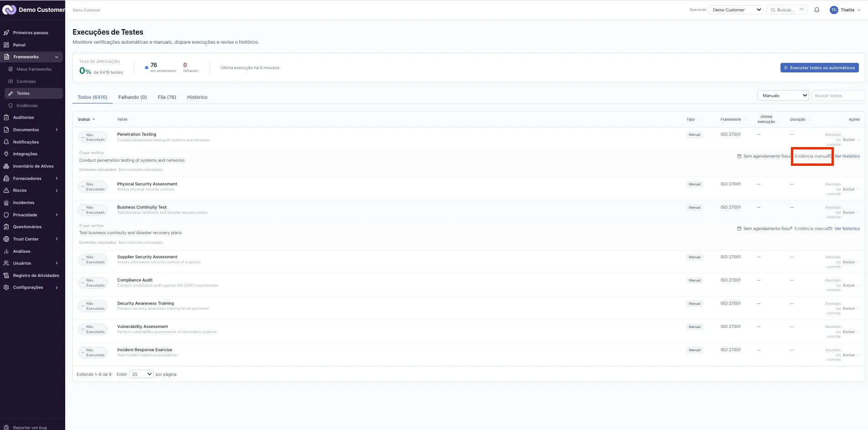Image resolution: width=868 pixels, height=430 pixels.
Task: Open the notifications bell icon
Action: click(x=816, y=10)
